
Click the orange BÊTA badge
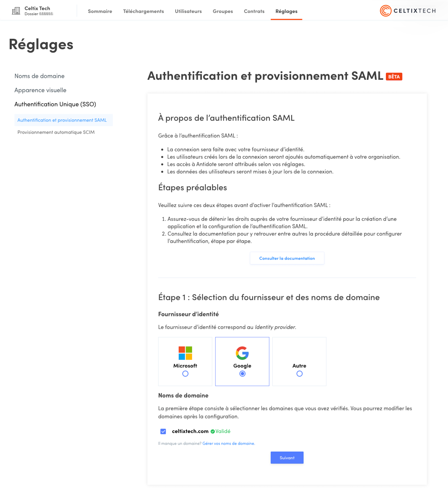pos(394,77)
